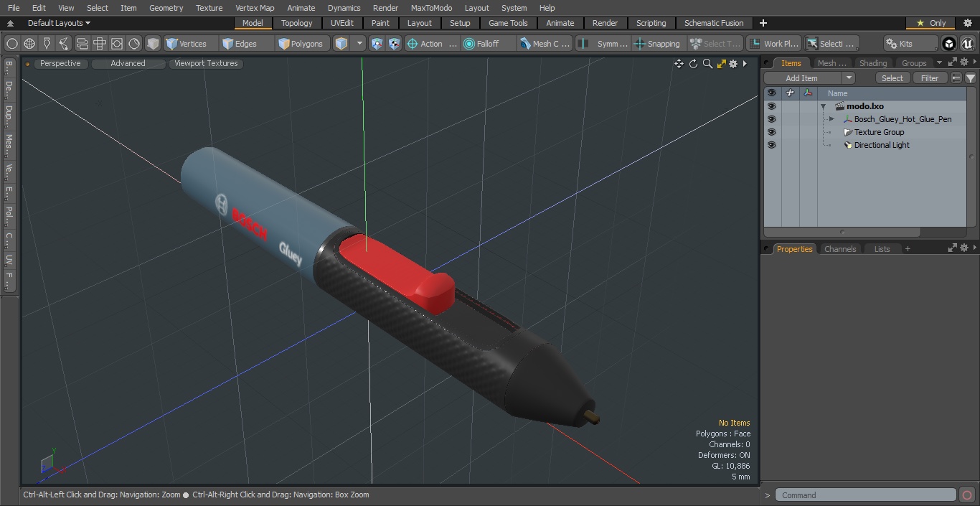
Task: Click the pie-circle icon in the toolbar
Action: coord(134,44)
